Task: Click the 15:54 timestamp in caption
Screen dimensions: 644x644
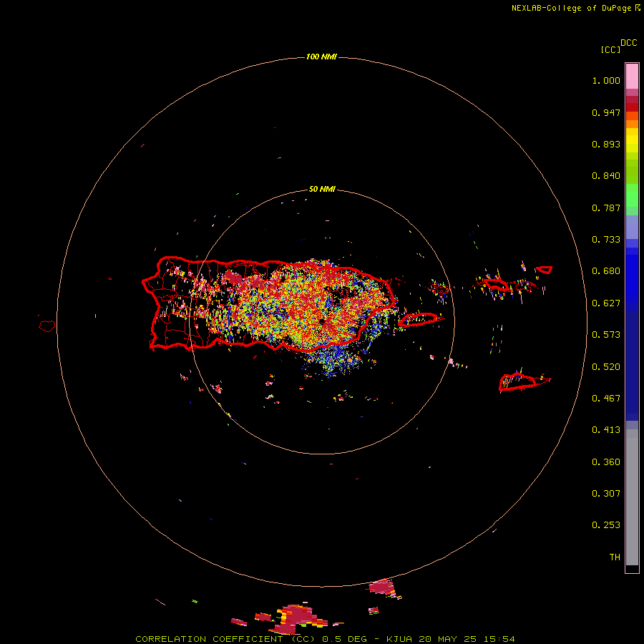Action: click(x=499, y=639)
